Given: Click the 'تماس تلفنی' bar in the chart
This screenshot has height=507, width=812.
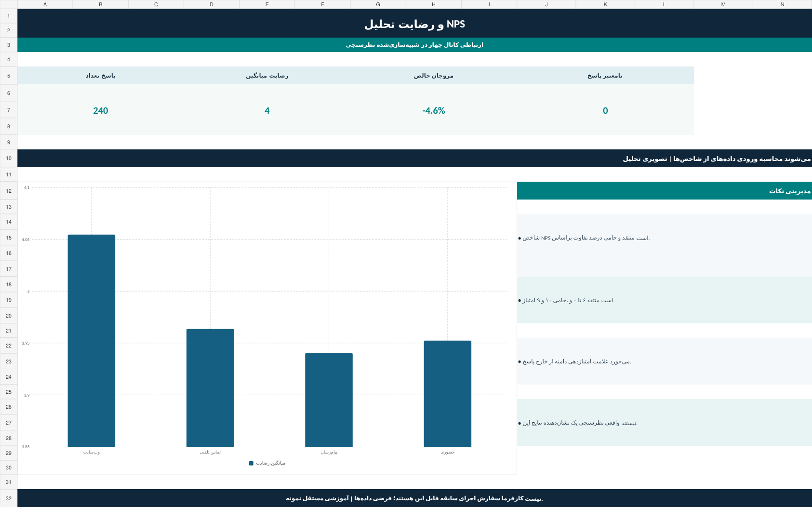Looking at the screenshot, I should (x=210, y=388).
